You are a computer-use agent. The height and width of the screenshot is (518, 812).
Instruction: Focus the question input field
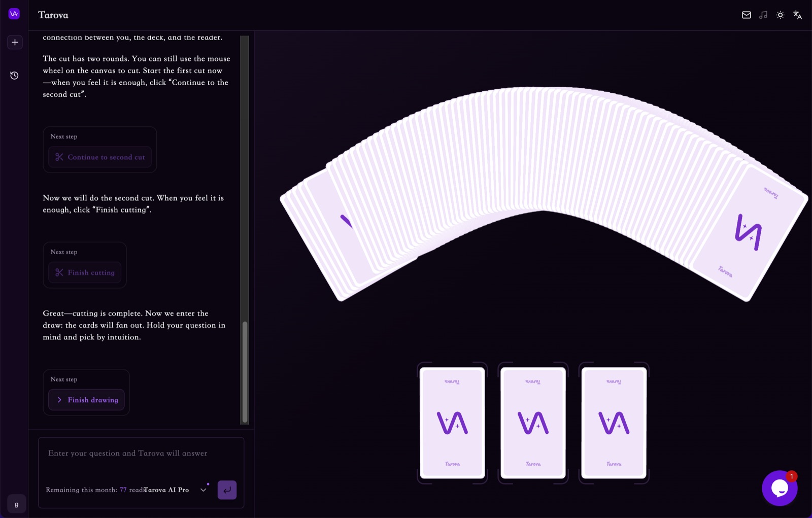(141, 454)
